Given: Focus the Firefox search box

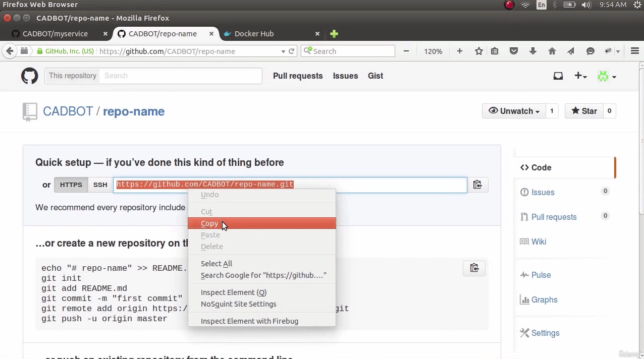Looking at the screenshot, I should pos(348,51).
